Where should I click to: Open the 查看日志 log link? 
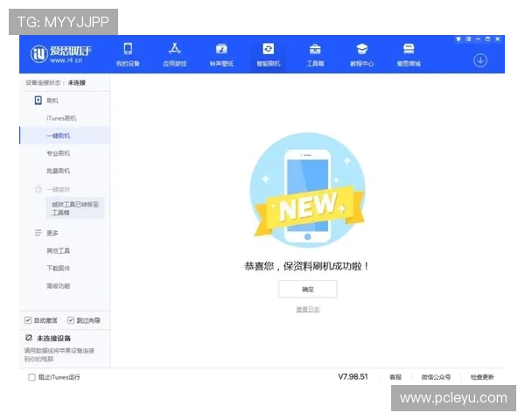(308, 309)
